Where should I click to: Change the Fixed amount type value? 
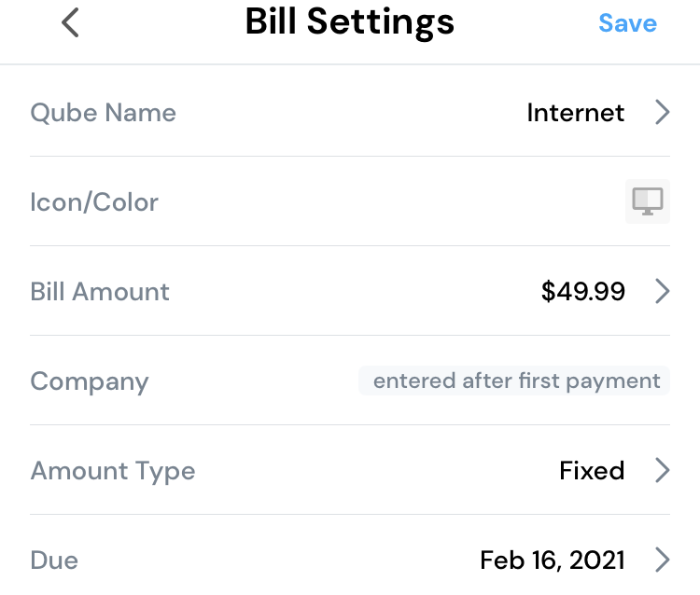click(x=592, y=470)
